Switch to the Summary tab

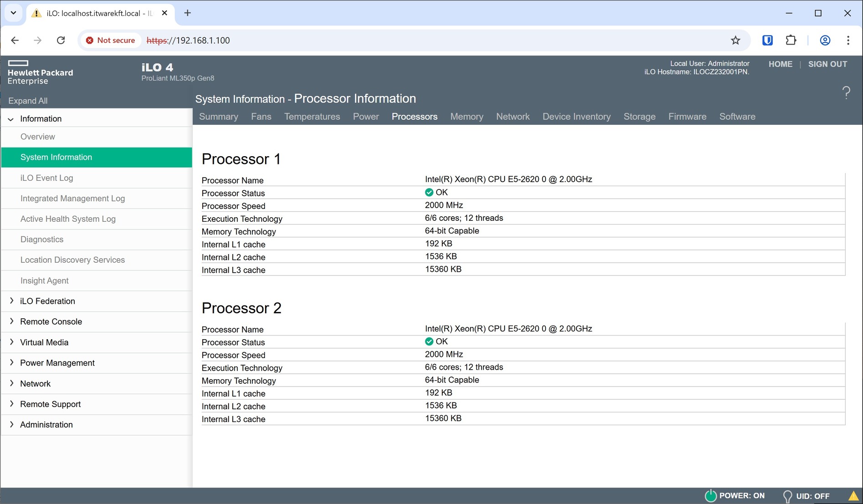219,117
